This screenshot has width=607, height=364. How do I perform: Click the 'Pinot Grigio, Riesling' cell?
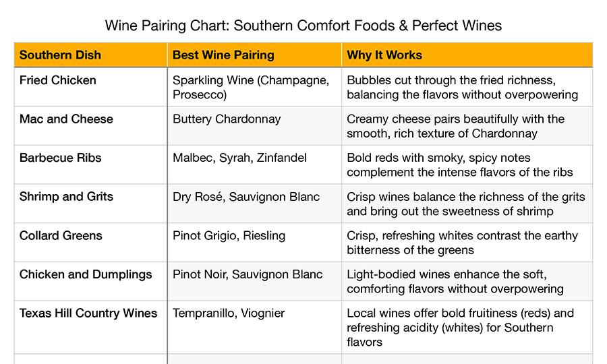point(254,242)
